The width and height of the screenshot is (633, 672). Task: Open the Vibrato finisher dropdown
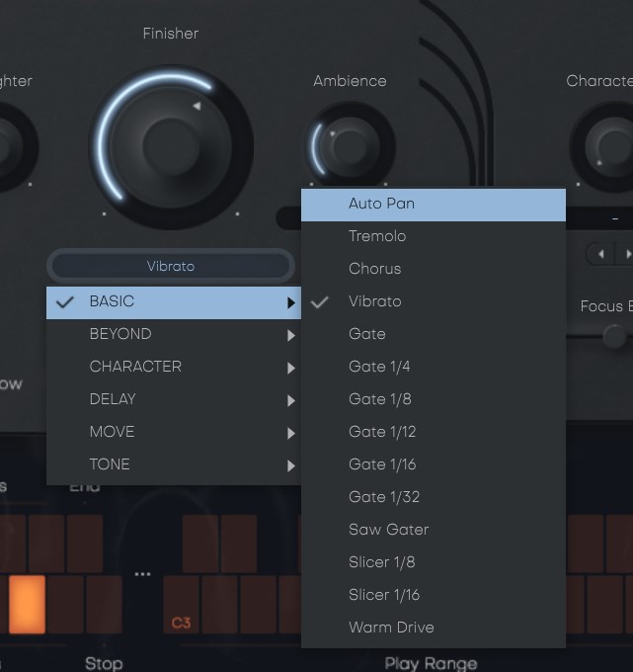(171, 266)
